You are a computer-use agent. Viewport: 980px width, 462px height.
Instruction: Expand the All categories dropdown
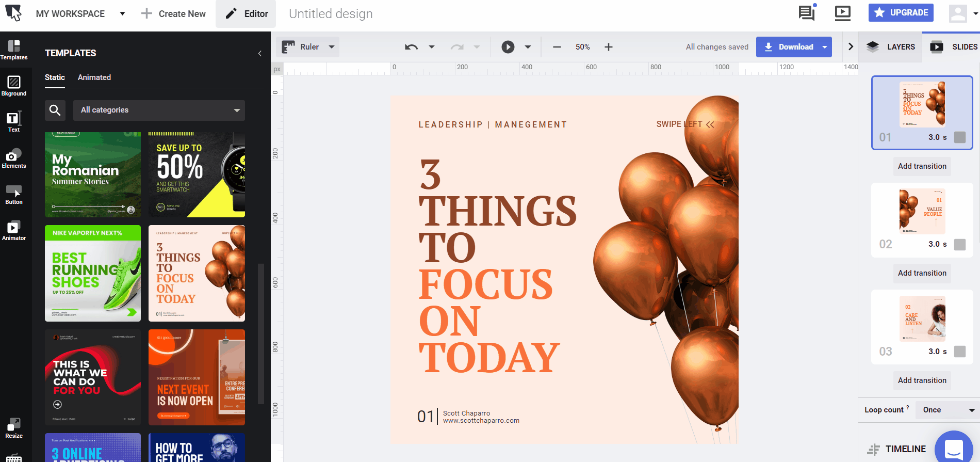(159, 110)
